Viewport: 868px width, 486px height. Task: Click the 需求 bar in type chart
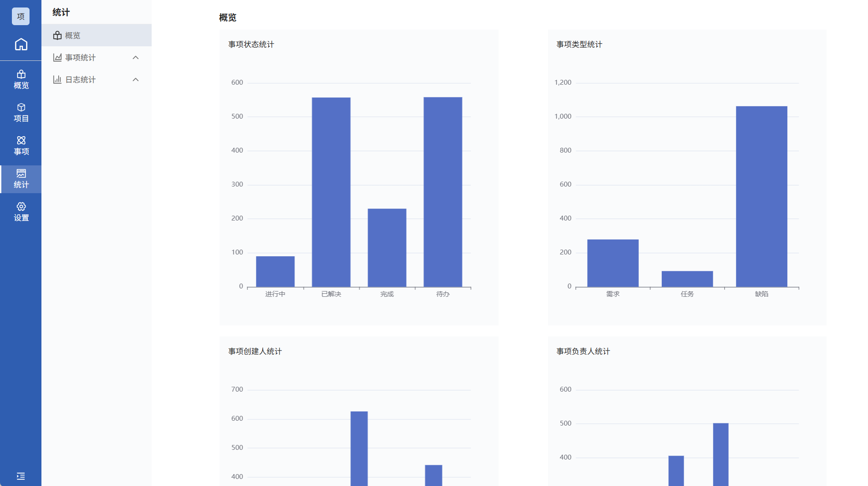pyautogui.click(x=613, y=263)
